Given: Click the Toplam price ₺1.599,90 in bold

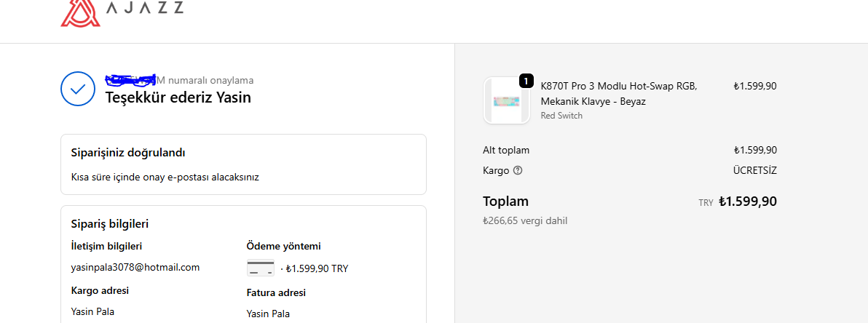Looking at the screenshot, I should (747, 202).
